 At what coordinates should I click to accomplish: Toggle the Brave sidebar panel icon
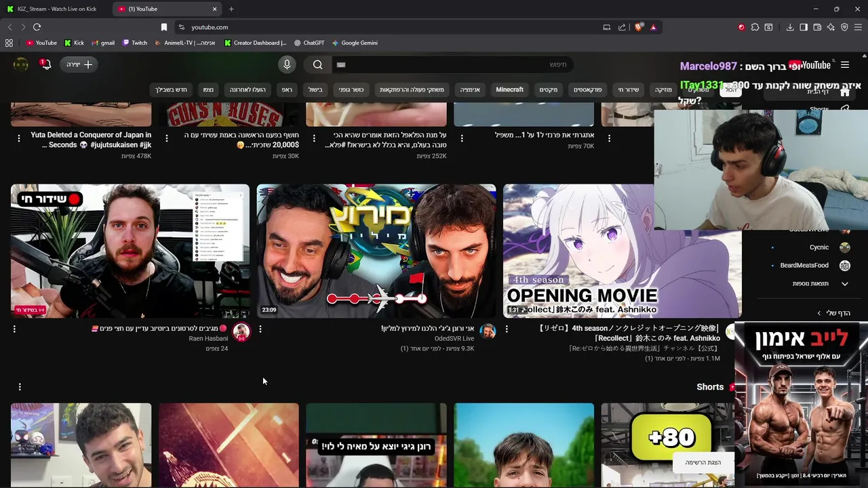(804, 27)
